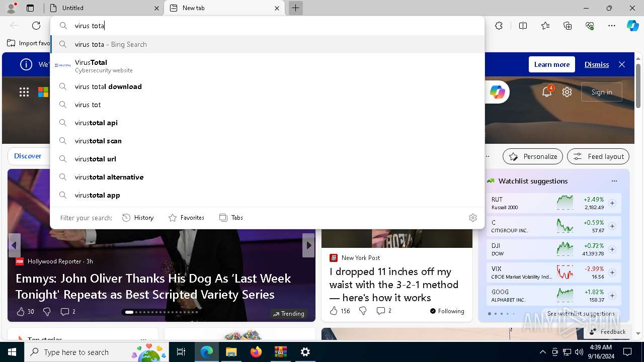
Task: Filter search by History
Action: [138, 218]
